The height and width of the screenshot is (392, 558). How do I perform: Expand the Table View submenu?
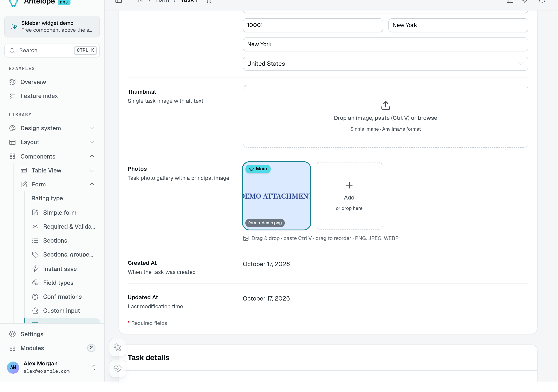[x=58, y=170]
